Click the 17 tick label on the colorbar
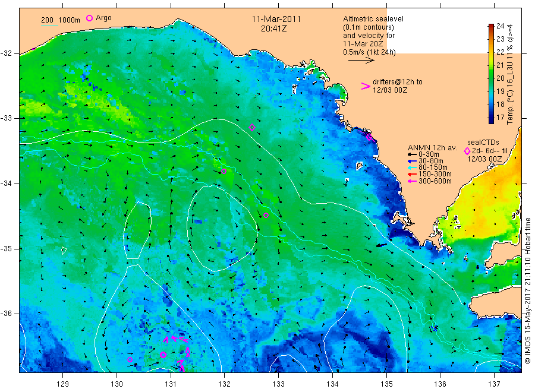Image resolution: width=535 pixels, height=392 pixels. (500, 117)
